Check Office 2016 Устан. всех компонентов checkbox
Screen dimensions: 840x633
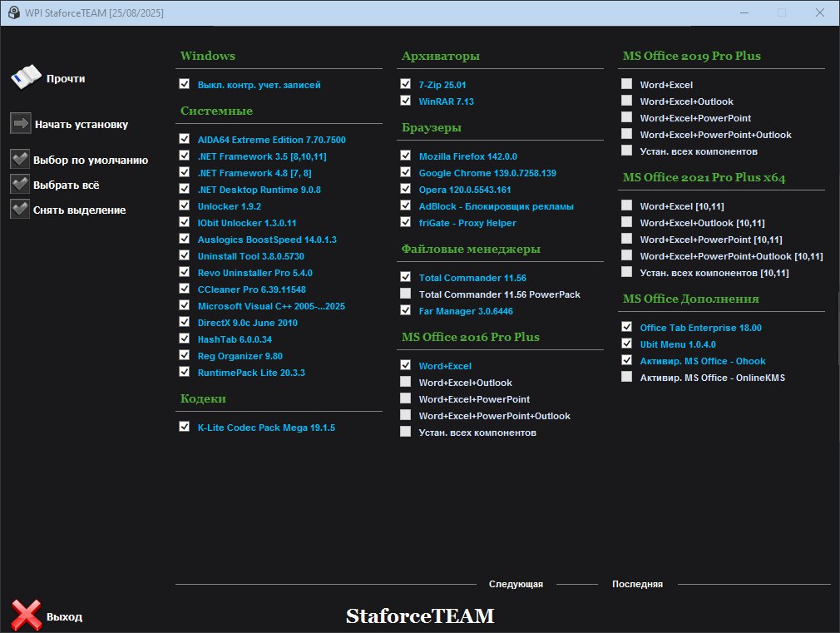(406, 432)
